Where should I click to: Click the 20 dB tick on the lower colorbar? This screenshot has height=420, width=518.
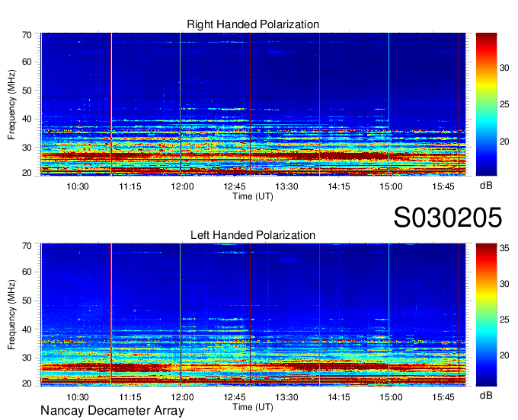[504, 355]
